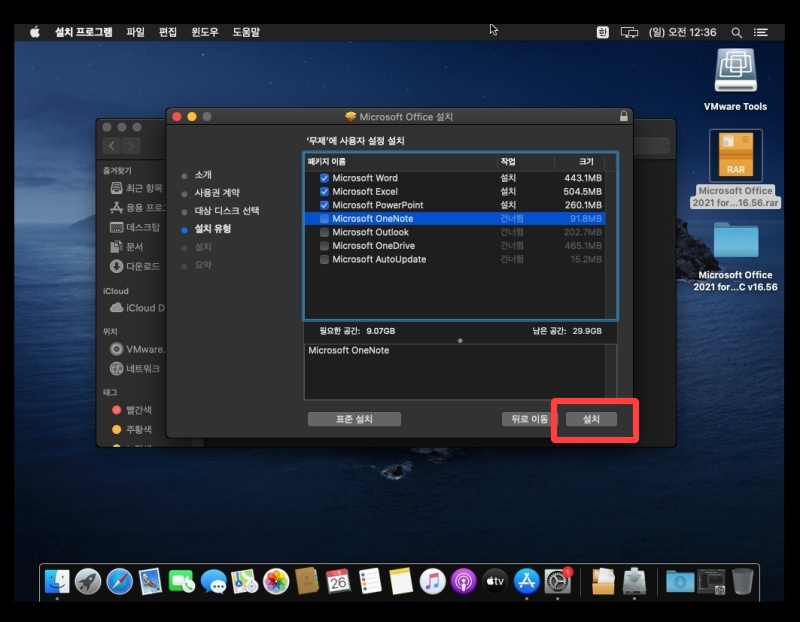Open the Downloads folder stack in Dock
Screen dimensions: 800x622
[680, 581]
